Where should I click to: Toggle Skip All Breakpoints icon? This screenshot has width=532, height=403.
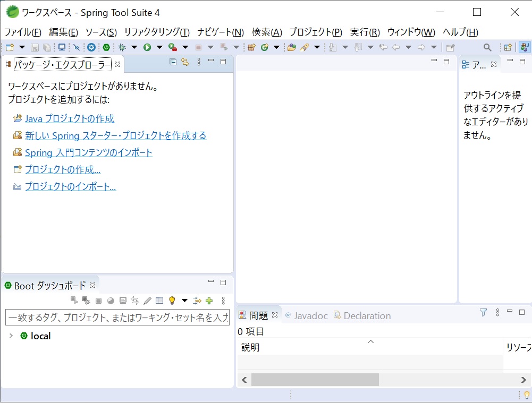77,47
